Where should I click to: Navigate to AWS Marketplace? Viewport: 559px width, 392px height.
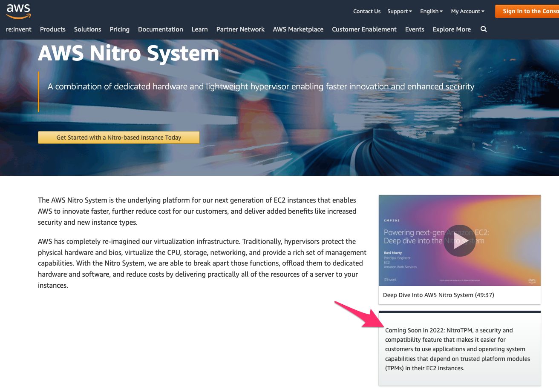(298, 29)
